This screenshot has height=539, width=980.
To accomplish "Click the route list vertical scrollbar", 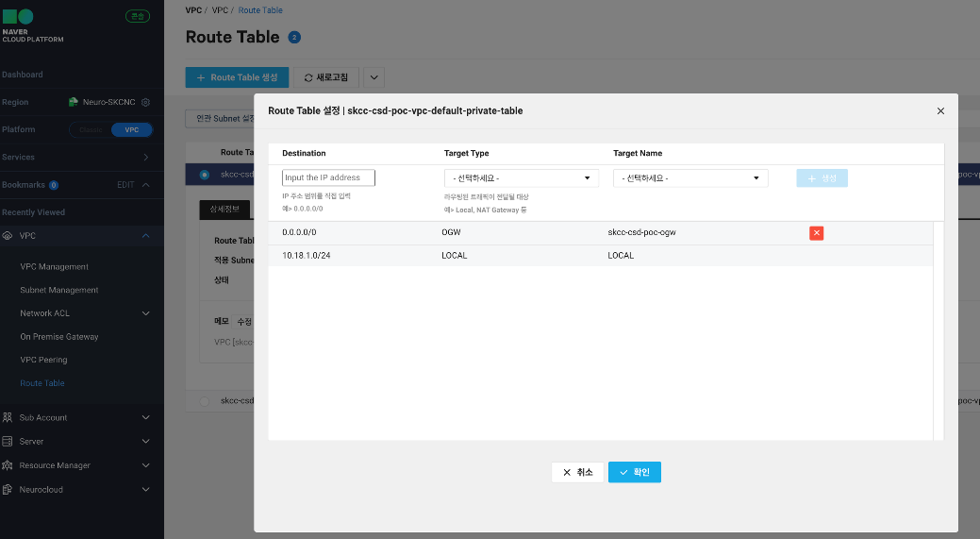I will point(938,330).
